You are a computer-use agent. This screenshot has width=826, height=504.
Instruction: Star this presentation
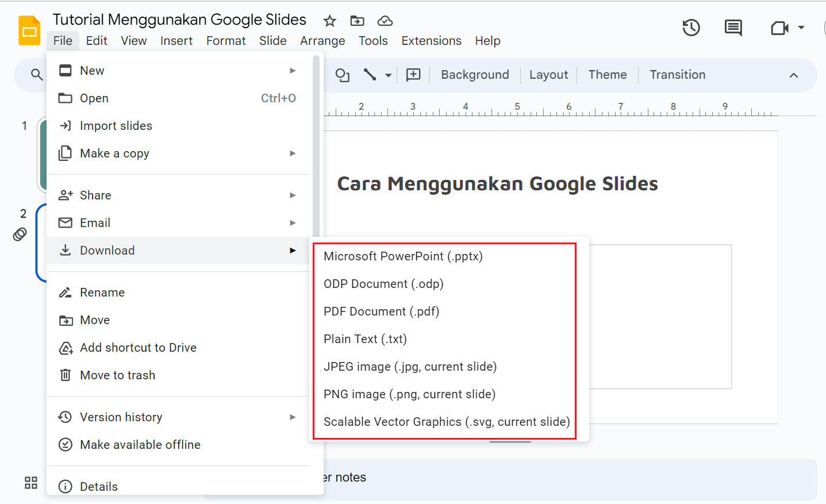click(x=329, y=21)
